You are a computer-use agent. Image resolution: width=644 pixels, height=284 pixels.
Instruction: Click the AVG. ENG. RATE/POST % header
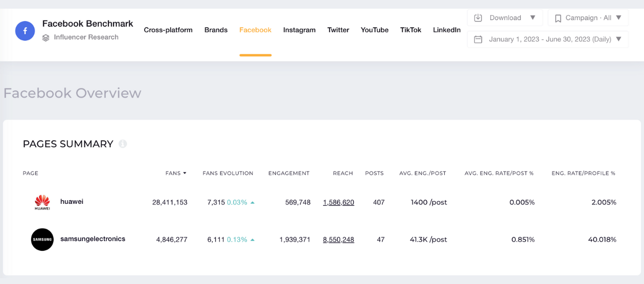coord(499,173)
